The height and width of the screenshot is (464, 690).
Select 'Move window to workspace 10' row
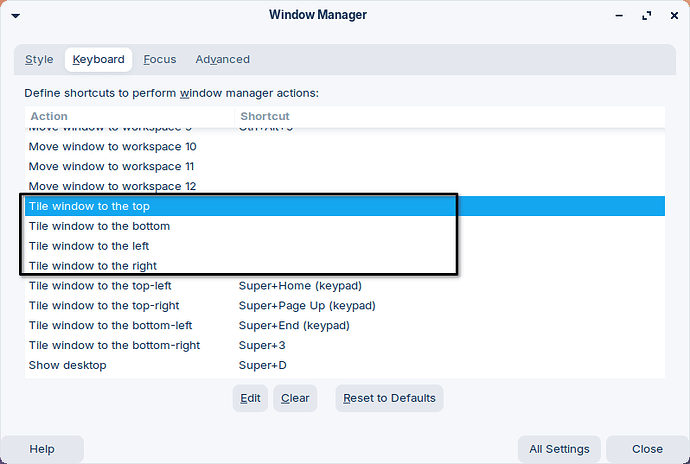click(112, 146)
